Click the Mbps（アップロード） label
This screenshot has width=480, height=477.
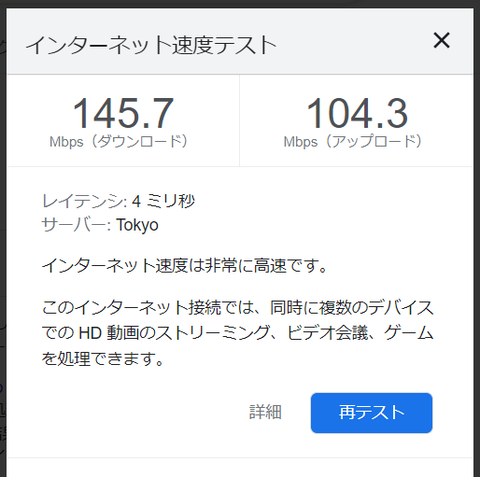click(x=353, y=142)
